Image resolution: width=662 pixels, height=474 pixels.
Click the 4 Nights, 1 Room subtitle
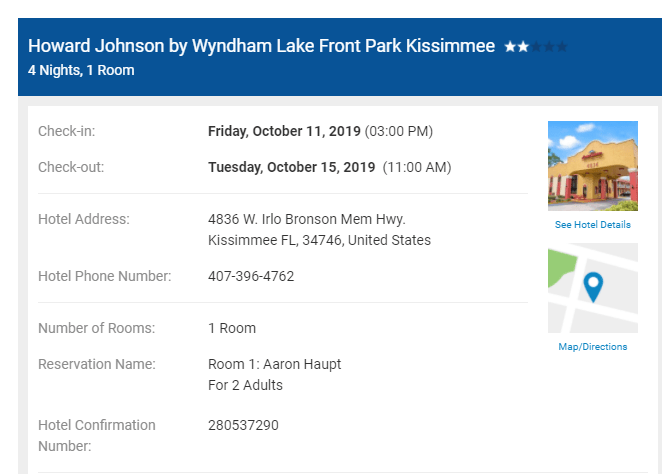[x=81, y=70]
